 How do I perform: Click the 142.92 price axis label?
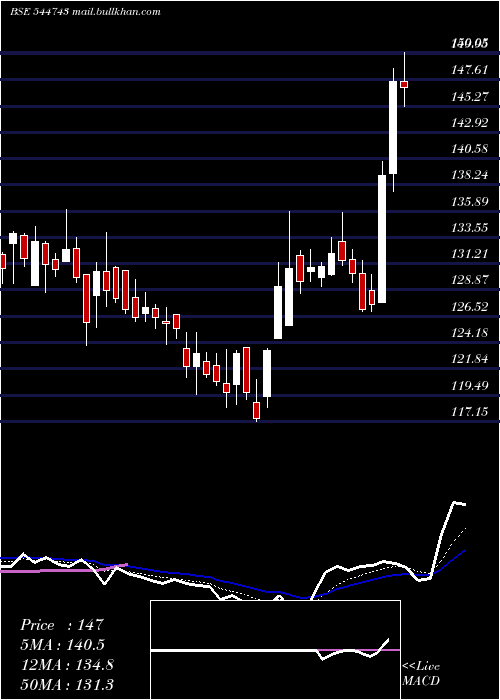(470, 122)
